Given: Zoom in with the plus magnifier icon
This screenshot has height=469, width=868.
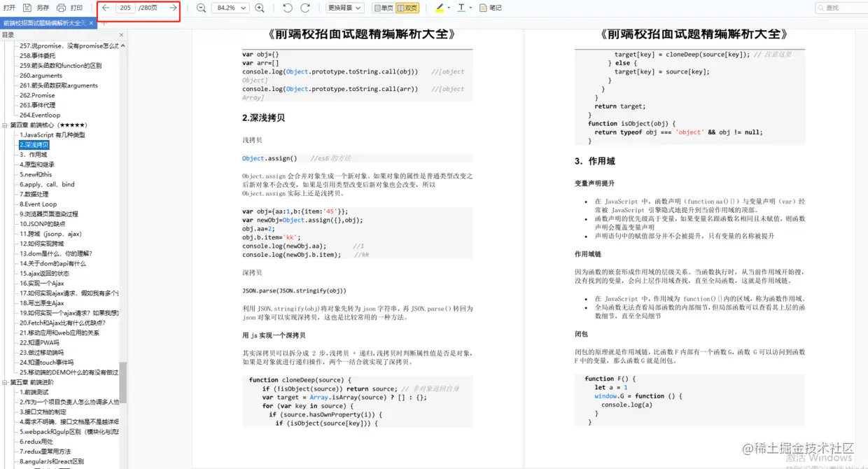Looking at the screenshot, I should (260, 8).
